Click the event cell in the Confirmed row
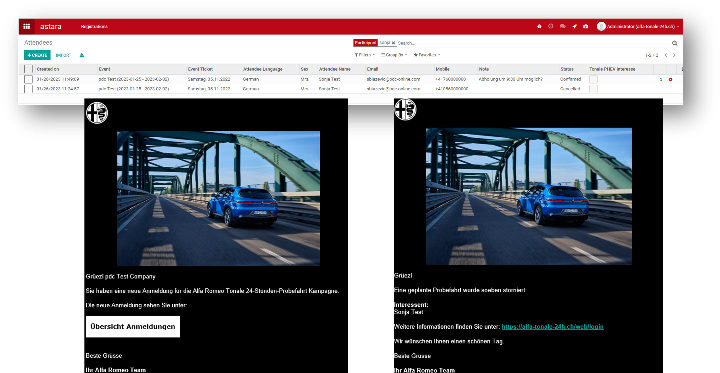The image size is (720, 373). pyautogui.click(x=134, y=79)
